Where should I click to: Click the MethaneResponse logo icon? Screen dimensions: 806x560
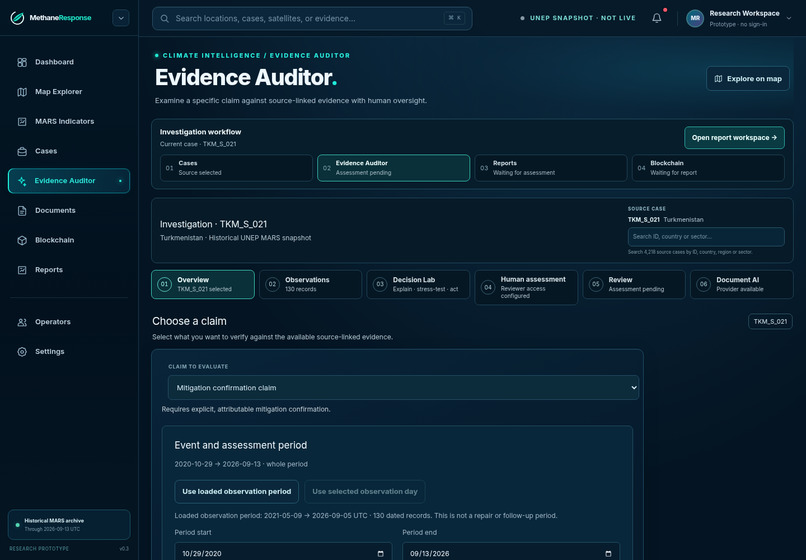coord(17,18)
